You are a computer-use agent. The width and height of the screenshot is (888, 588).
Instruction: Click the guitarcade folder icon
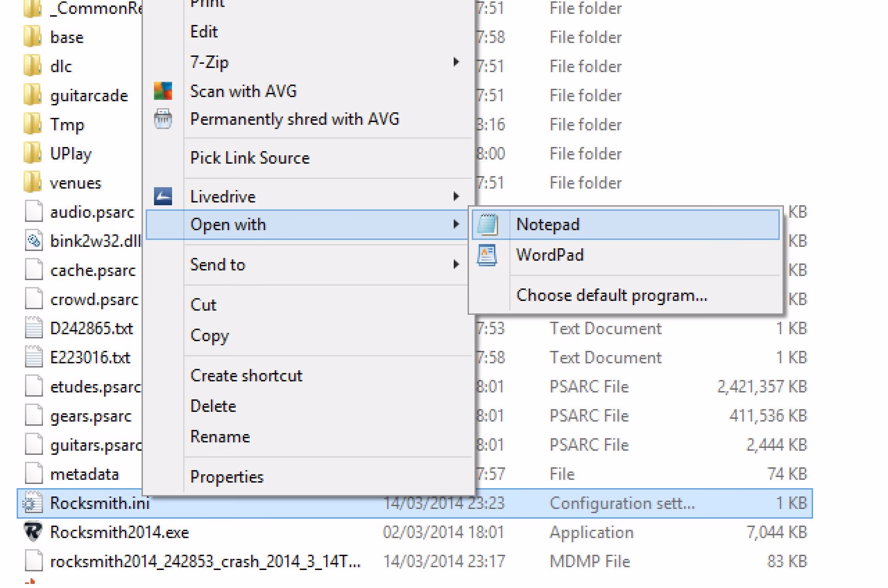(32, 95)
